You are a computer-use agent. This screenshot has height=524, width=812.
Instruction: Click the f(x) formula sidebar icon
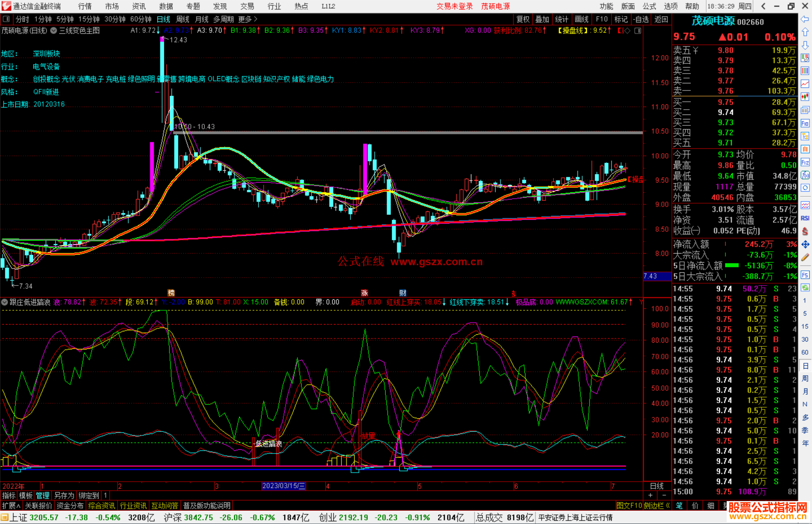[805, 175]
